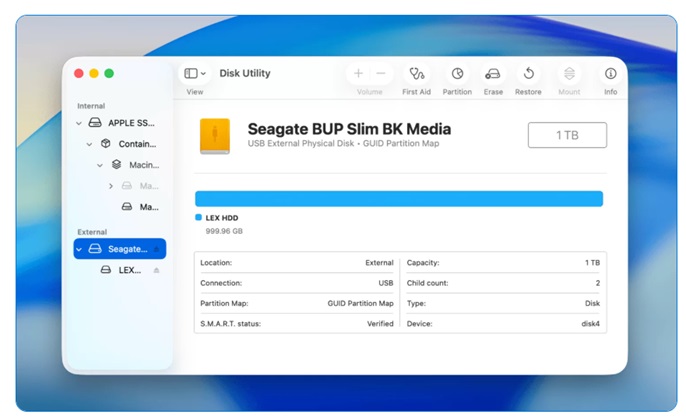Click the Capacity 1 TB table value
This screenshot has width=686, height=418.
592,263
